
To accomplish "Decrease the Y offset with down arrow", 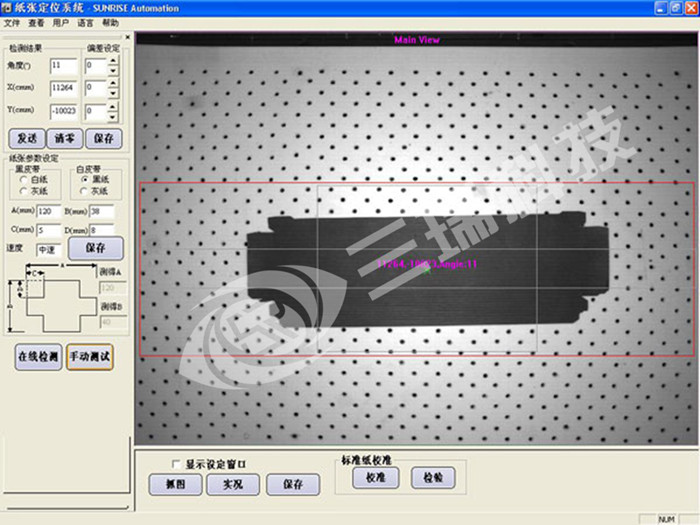I will (x=113, y=117).
